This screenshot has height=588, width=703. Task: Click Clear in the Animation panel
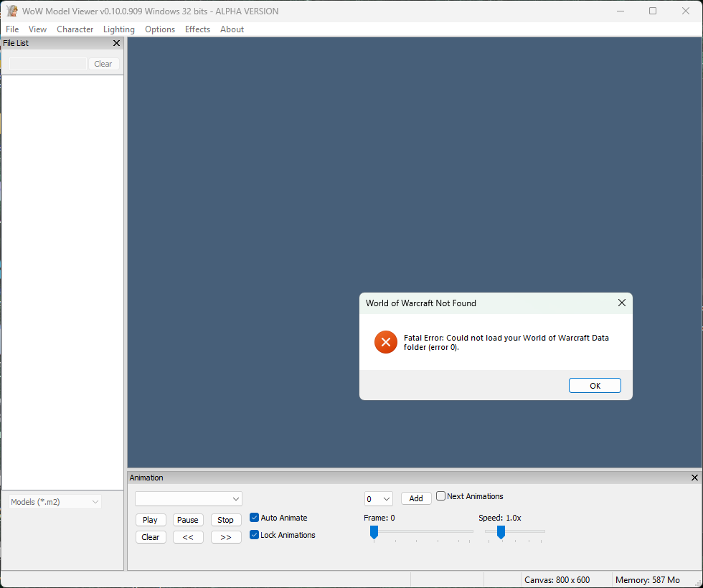pyautogui.click(x=151, y=537)
